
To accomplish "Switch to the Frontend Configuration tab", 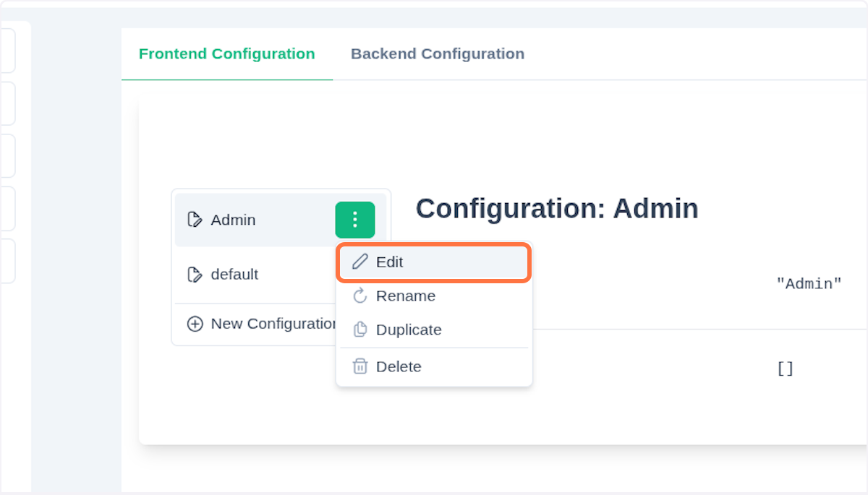I will point(226,54).
